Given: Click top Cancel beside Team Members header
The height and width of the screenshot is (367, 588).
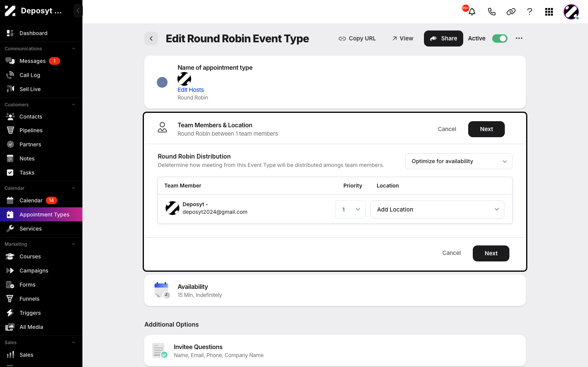Looking at the screenshot, I should 447,129.
